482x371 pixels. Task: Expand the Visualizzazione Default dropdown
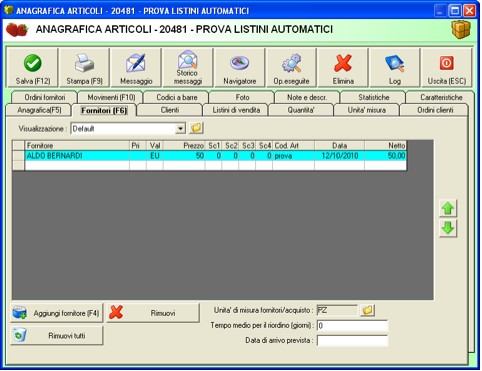[x=180, y=128]
